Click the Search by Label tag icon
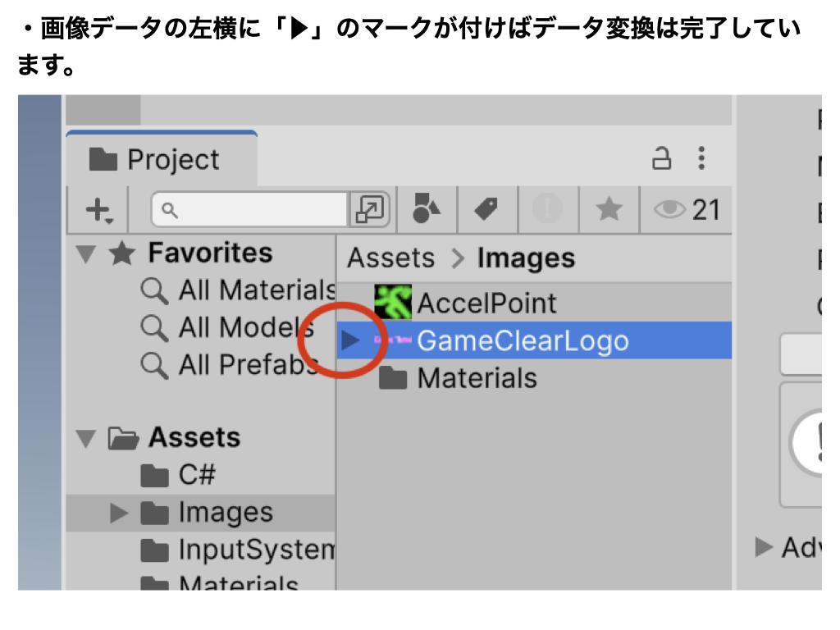The width and height of the screenshot is (840, 630). pos(486,209)
